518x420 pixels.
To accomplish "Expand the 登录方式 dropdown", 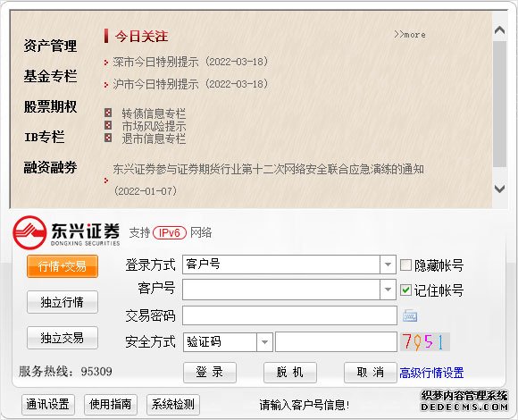I will [388, 265].
